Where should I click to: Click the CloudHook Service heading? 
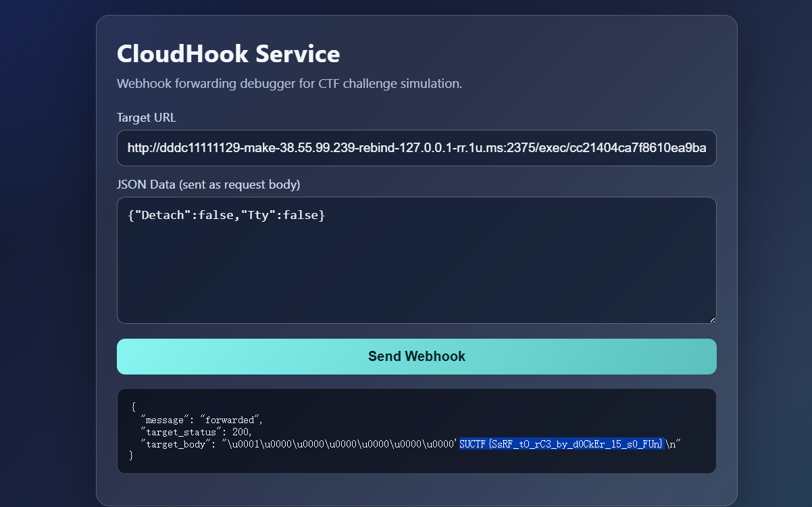tap(228, 54)
